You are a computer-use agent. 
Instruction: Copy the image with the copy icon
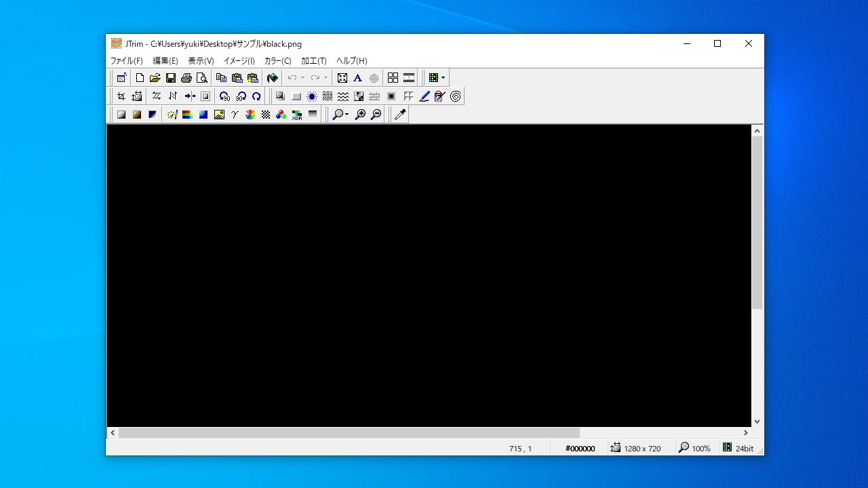coord(221,78)
